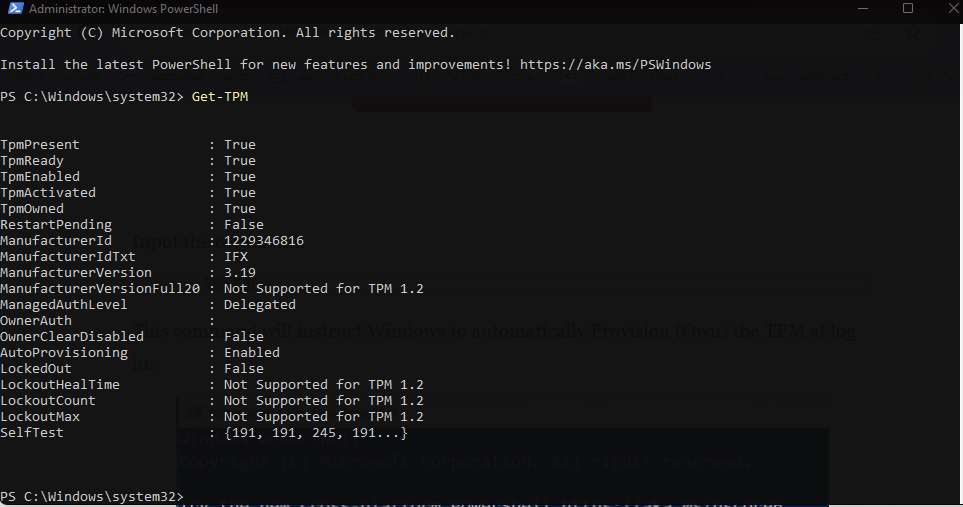Open the https://aka.ms/PSWindows link
This screenshot has height=507, width=963.
tap(615, 64)
